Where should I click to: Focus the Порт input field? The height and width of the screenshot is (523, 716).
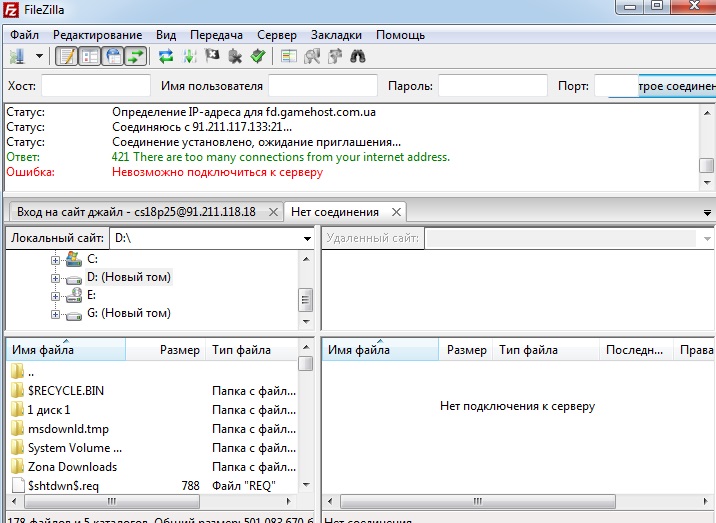tap(616, 86)
